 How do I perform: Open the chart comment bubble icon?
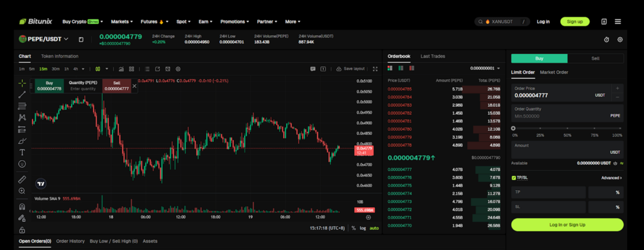(x=313, y=69)
